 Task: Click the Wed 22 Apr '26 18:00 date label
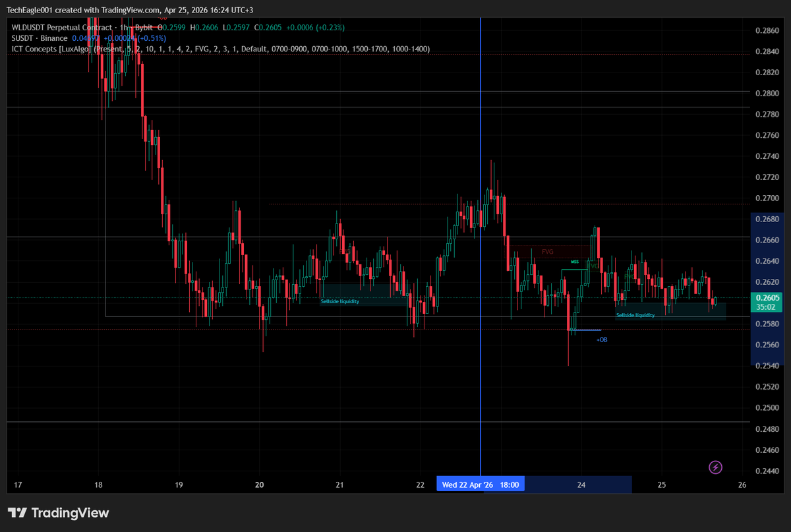tap(481, 485)
